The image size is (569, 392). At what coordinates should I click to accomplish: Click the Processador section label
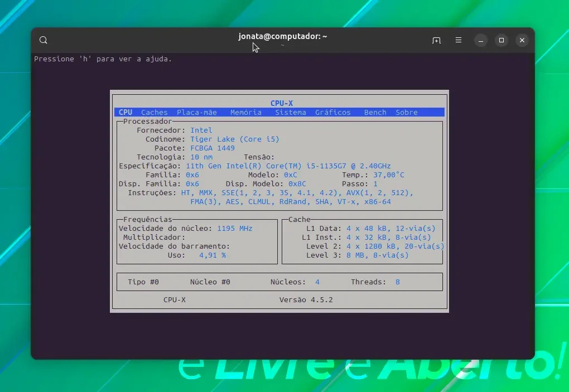pyautogui.click(x=147, y=122)
